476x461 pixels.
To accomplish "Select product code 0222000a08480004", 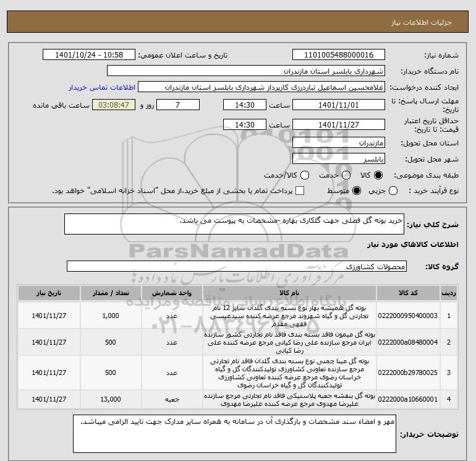I will (408, 342).
